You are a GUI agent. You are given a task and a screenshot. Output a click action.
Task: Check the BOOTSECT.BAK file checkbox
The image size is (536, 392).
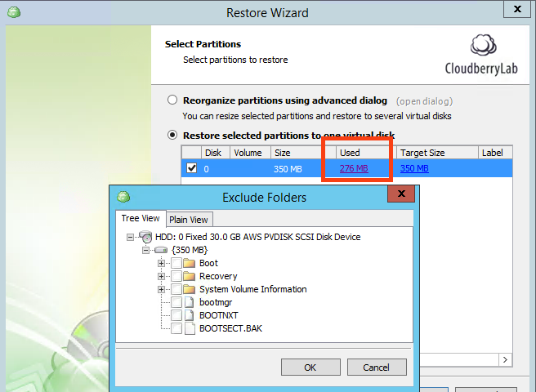point(176,328)
